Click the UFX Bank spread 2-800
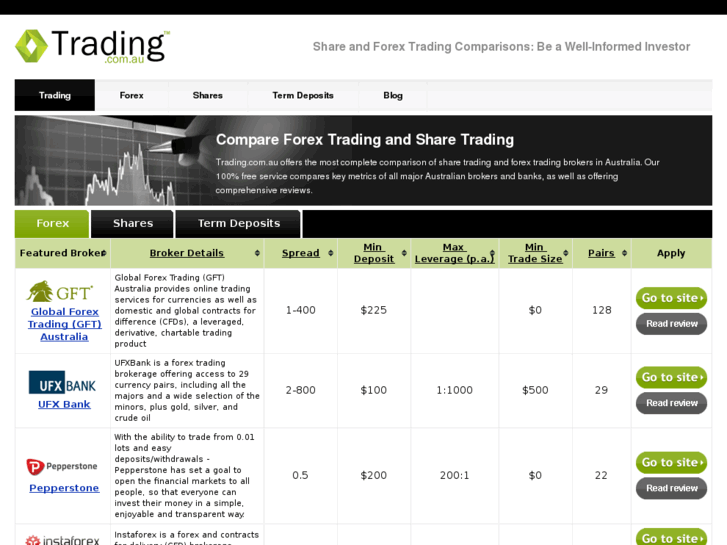 [300, 390]
